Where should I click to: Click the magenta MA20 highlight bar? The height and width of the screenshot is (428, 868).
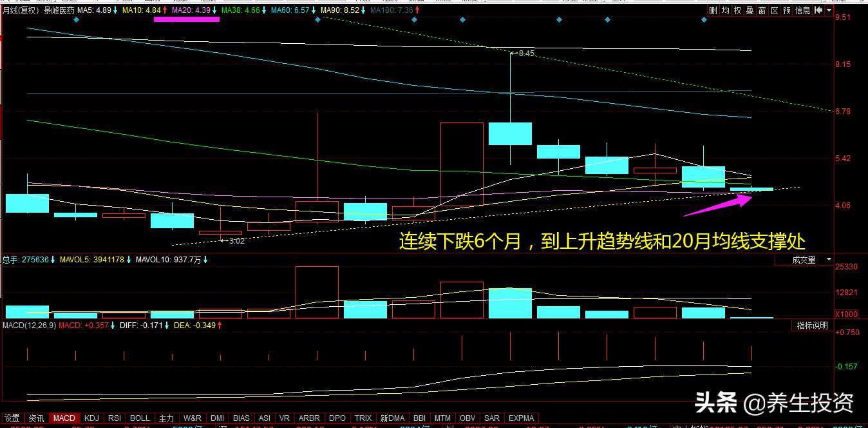tap(187, 19)
